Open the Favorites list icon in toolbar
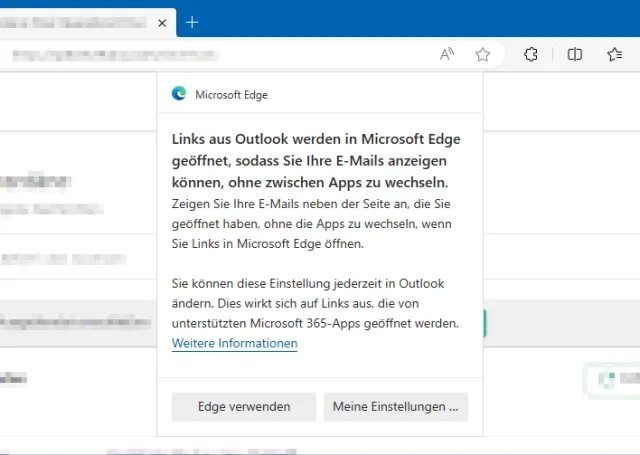 click(x=615, y=55)
